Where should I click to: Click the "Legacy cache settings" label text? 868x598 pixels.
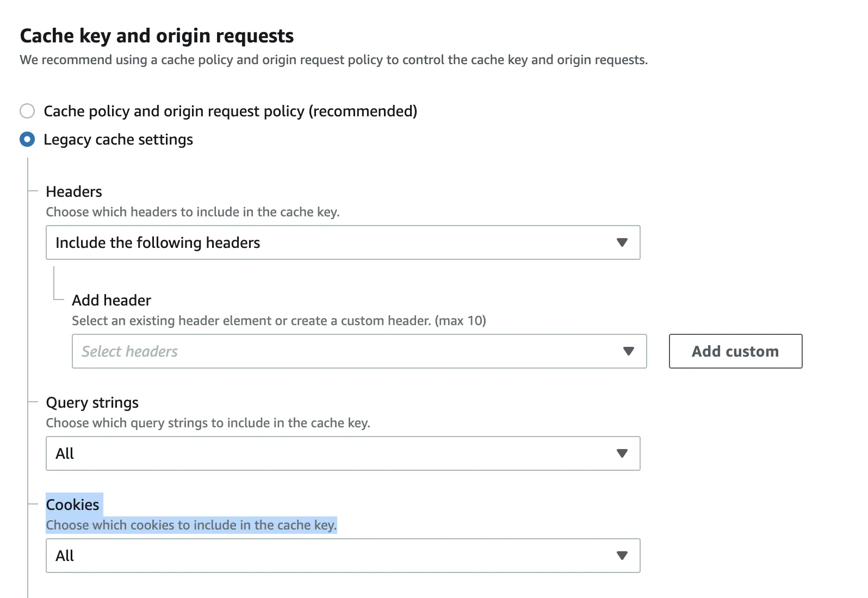[118, 140]
